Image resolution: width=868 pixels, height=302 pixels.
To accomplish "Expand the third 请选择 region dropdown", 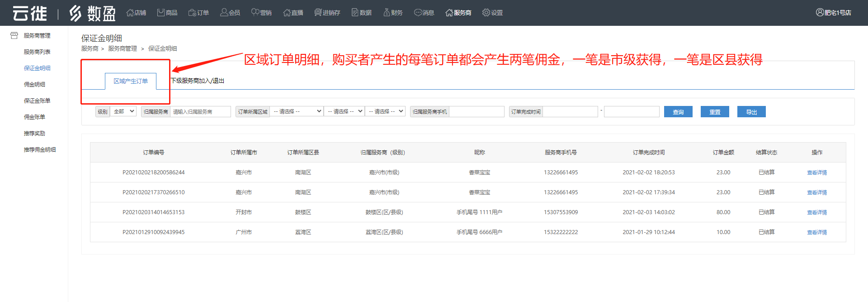I will click(x=385, y=111).
